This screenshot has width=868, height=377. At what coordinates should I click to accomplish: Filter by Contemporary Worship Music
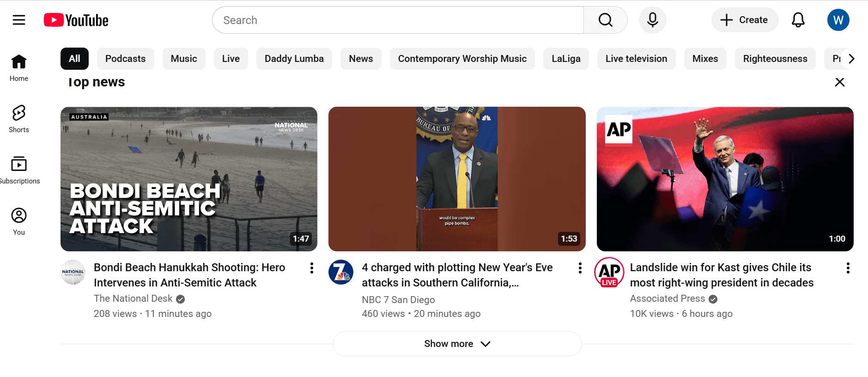point(462,59)
